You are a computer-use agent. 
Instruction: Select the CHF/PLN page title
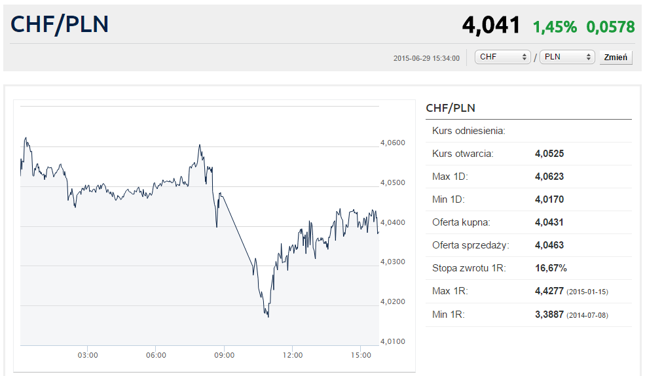click(x=60, y=24)
